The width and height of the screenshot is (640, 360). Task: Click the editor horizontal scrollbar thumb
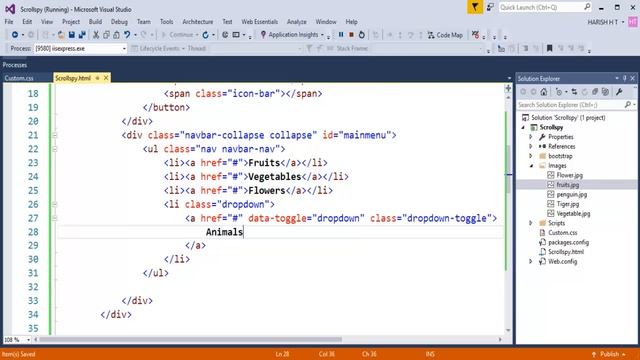(191, 339)
